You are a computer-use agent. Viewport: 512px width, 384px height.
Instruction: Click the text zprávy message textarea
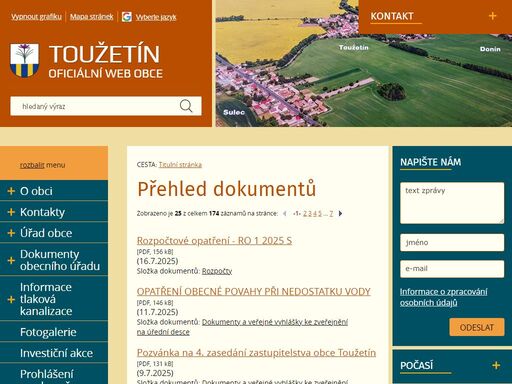tap(452, 203)
